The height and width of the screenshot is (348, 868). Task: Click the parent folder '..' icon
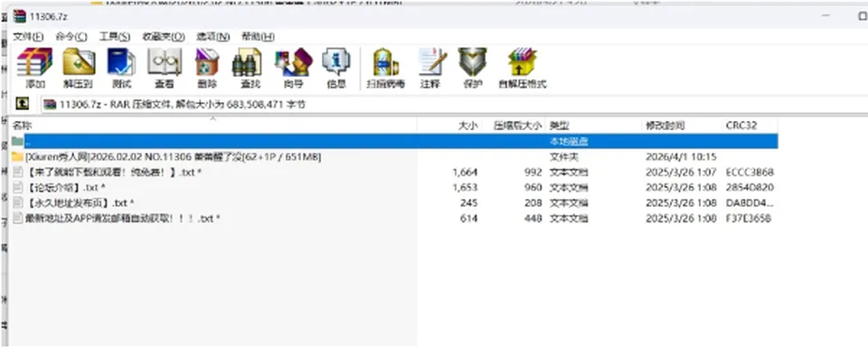(17, 141)
